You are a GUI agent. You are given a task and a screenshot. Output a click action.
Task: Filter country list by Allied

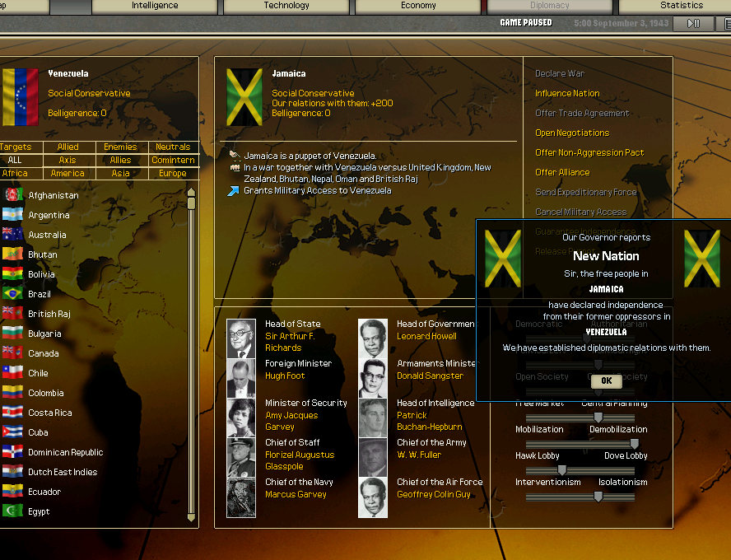click(x=68, y=147)
